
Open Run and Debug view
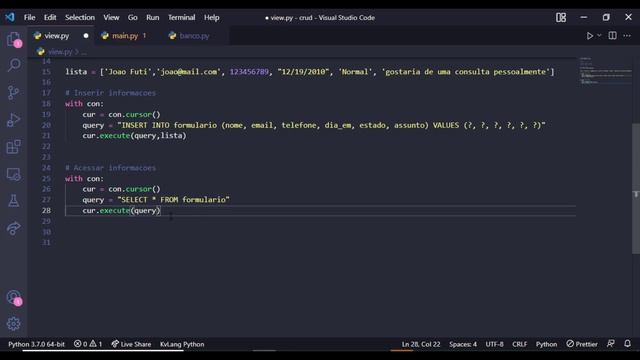click(13, 120)
